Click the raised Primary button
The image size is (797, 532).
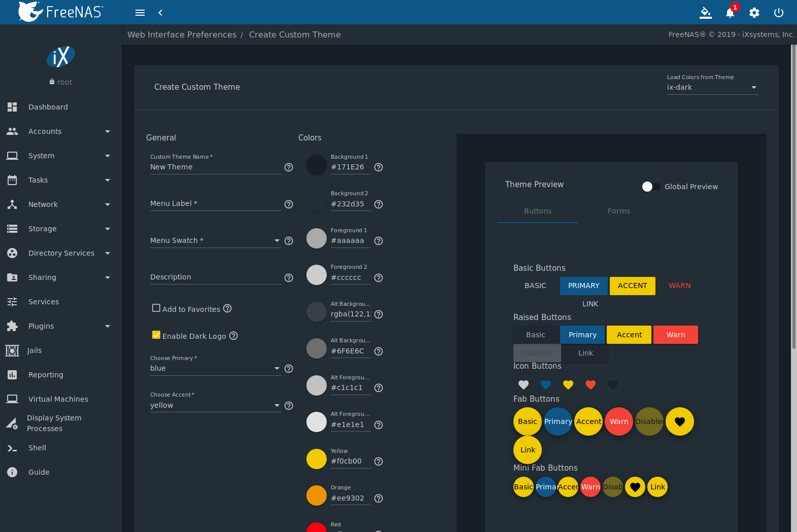[x=582, y=335]
